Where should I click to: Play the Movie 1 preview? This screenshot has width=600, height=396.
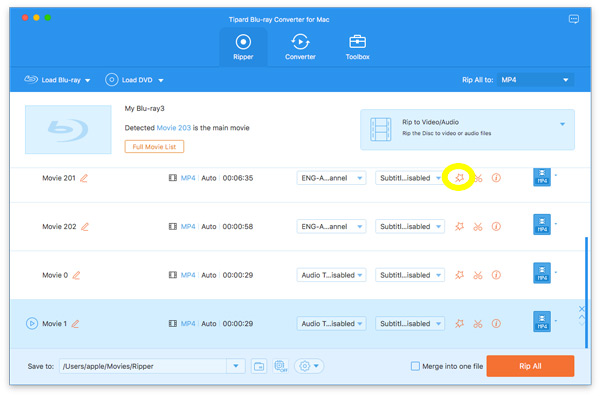coord(32,324)
